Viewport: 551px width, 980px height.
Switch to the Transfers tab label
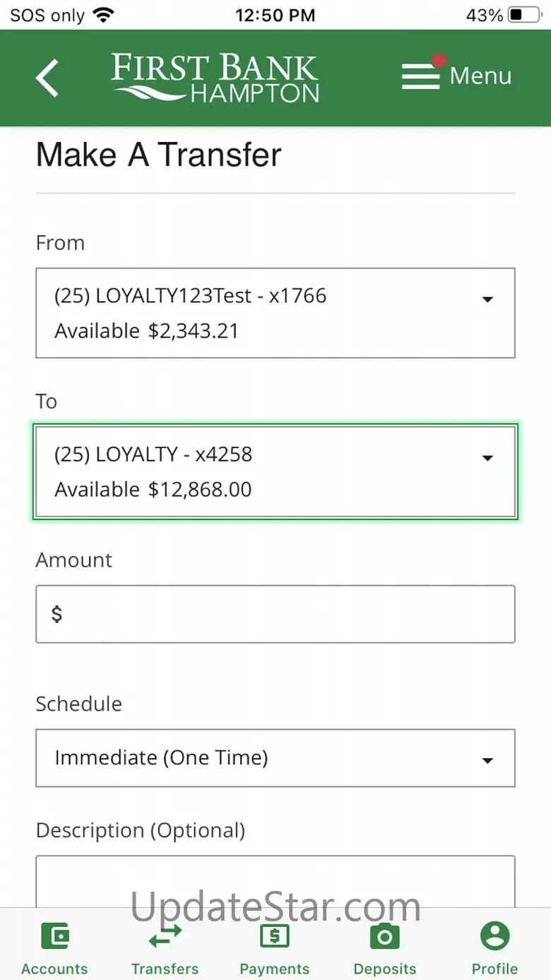[165, 969]
